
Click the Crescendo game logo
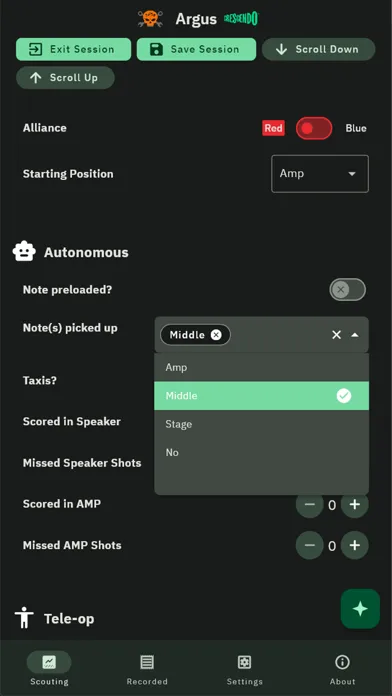tap(241, 19)
